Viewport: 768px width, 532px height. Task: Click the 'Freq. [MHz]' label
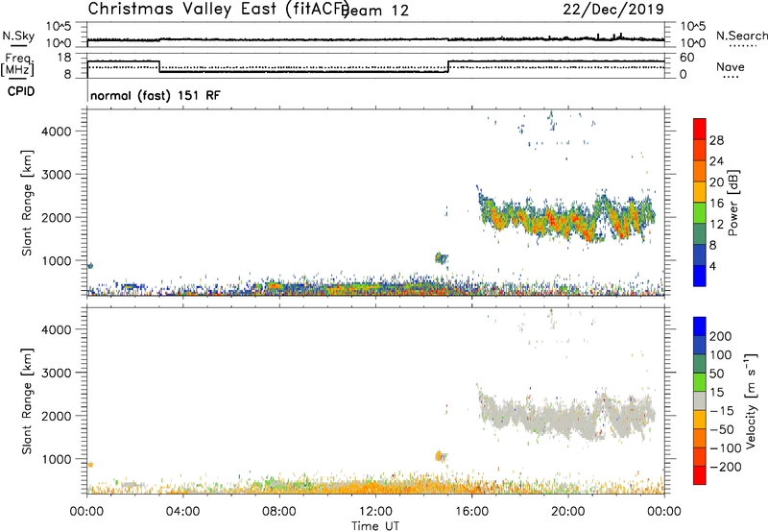point(17,64)
